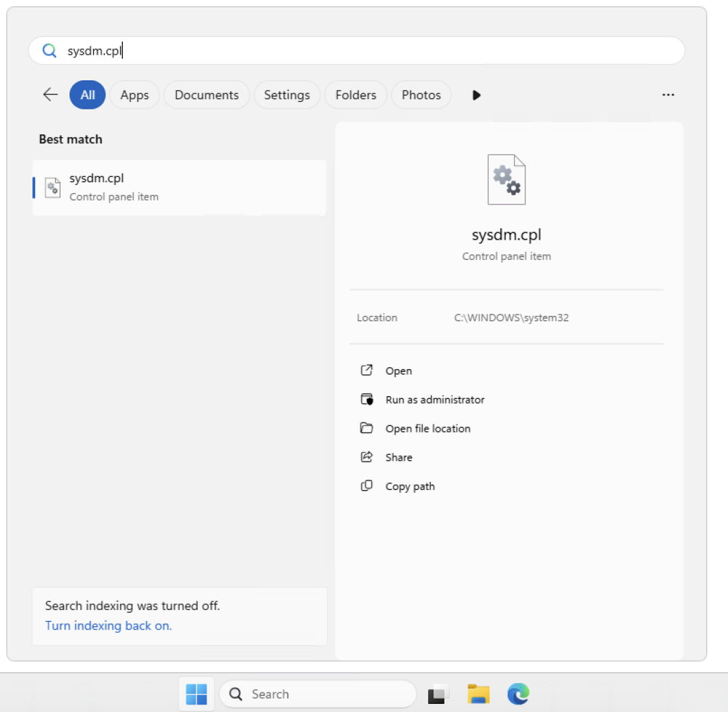This screenshot has width=728, height=712.
Task: Click the Location label
Action: (377, 318)
